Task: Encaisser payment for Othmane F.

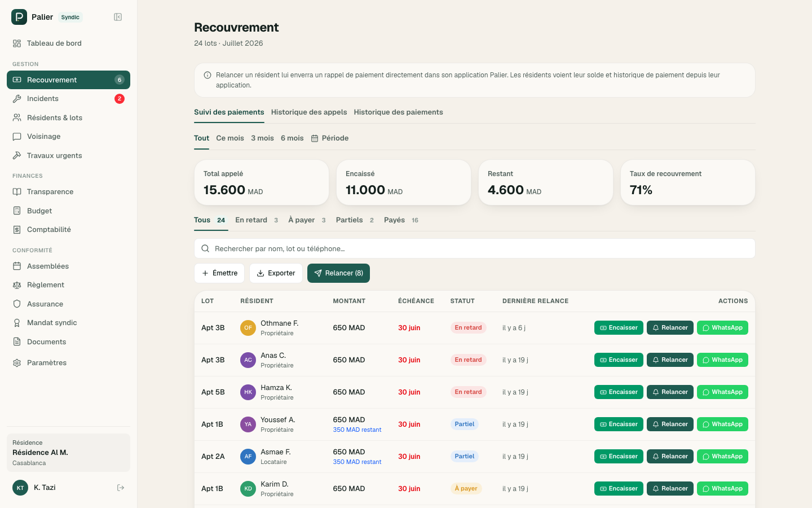Action: point(619,328)
